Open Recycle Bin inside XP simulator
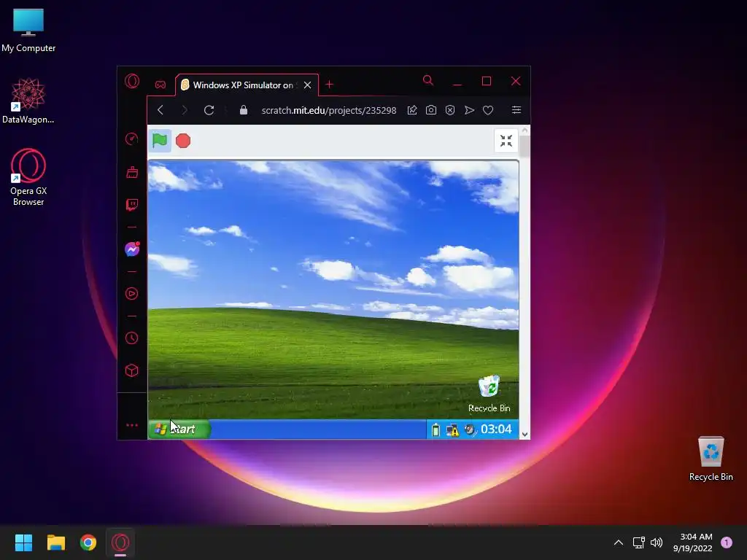 (489, 394)
